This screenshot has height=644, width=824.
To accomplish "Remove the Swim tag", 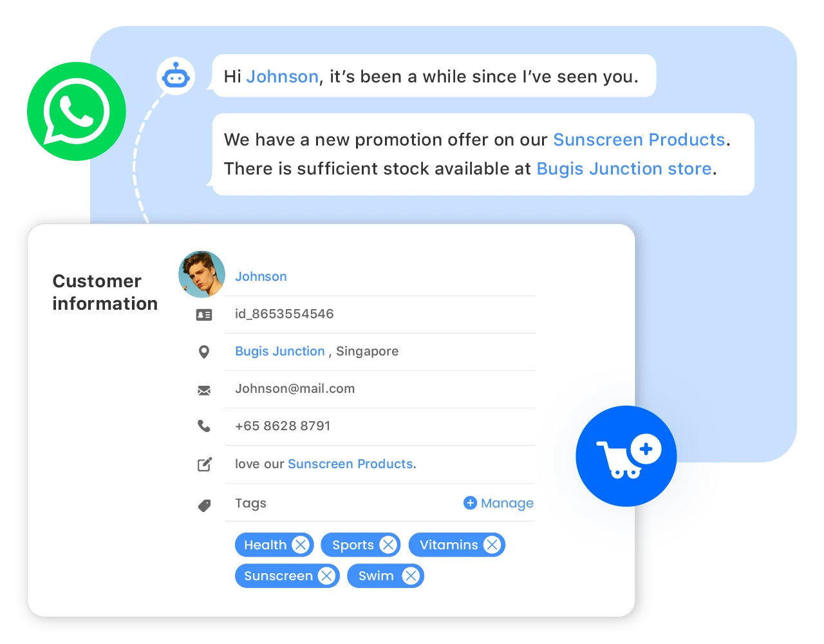I will click(411, 576).
